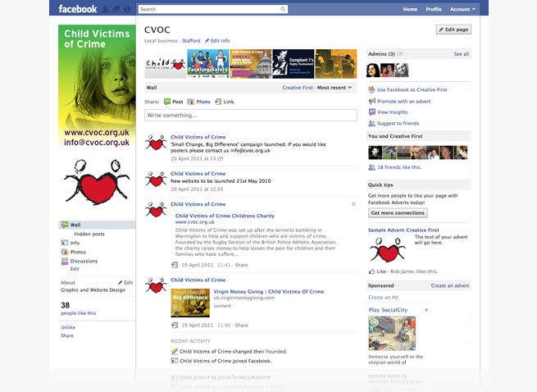The width and height of the screenshot is (537, 392).
Task: Click the 20 April 2011 at 13:05 timestamp
Action: point(197,158)
